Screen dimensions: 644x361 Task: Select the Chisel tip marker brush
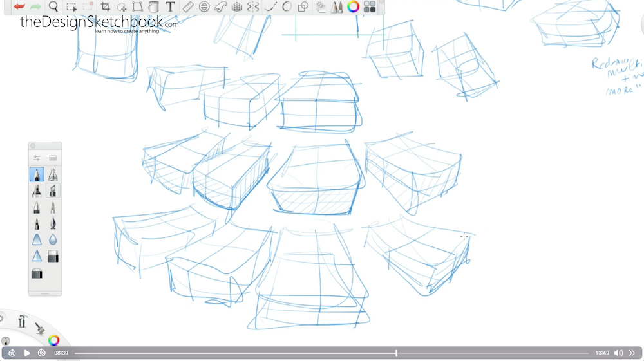pyautogui.click(x=53, y=190)
